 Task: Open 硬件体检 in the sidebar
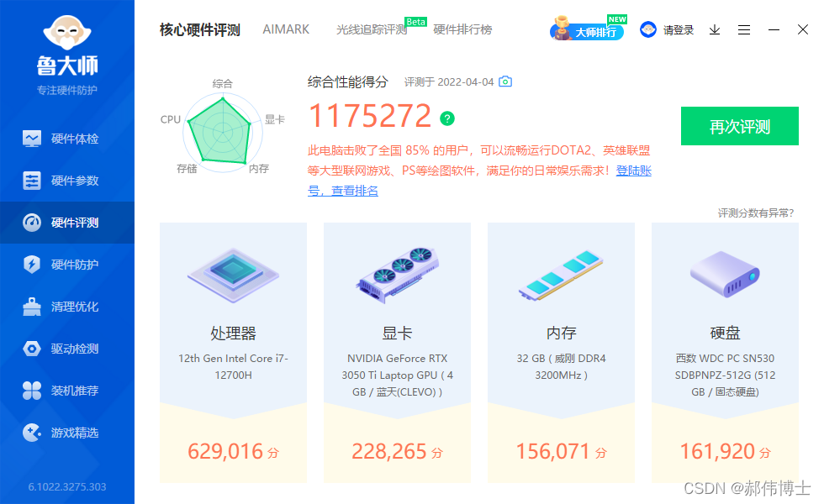[67, 139]
